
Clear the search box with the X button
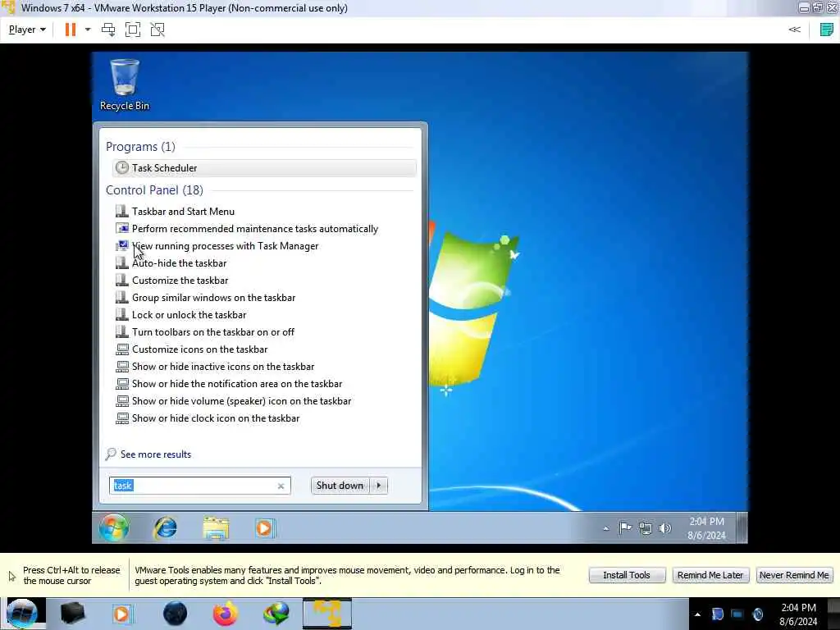point(281,486)
